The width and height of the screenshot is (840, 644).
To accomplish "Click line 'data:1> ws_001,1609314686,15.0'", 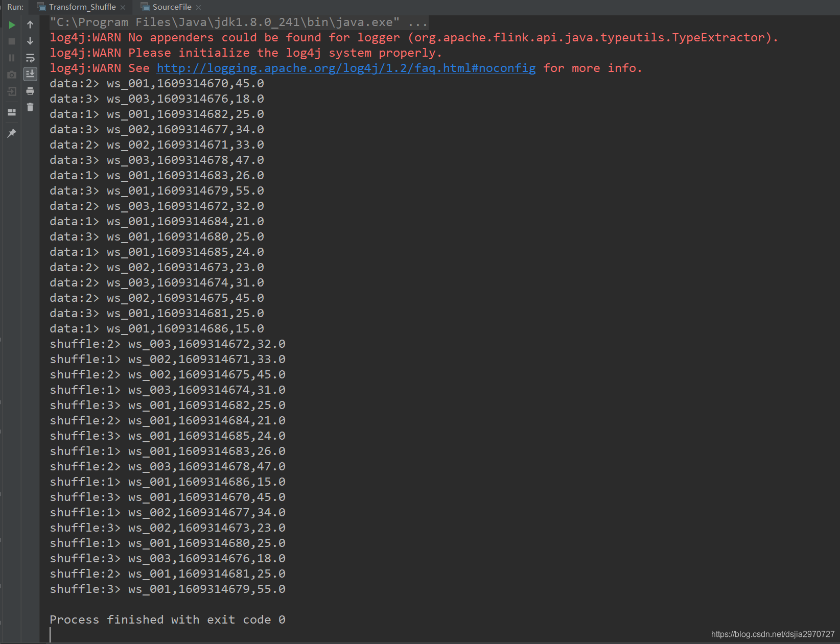I will click(x=157, y=328).
